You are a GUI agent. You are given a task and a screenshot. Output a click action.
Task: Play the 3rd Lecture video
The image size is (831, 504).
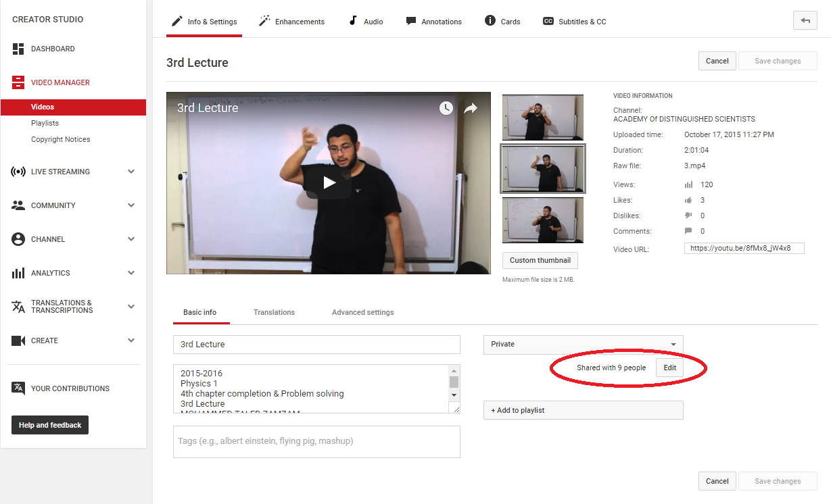(329, 182)
